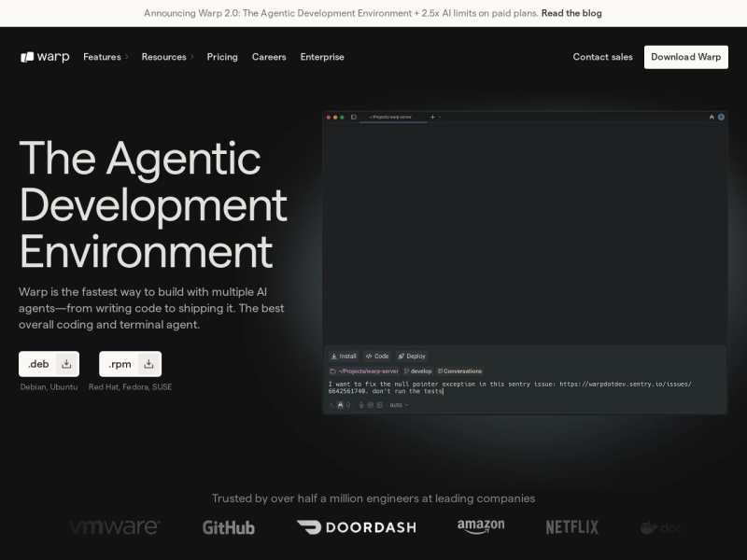Click the agent icon at the terminal's top right
Viewport: 747px width, 560px height.
(x=712, y=118)
